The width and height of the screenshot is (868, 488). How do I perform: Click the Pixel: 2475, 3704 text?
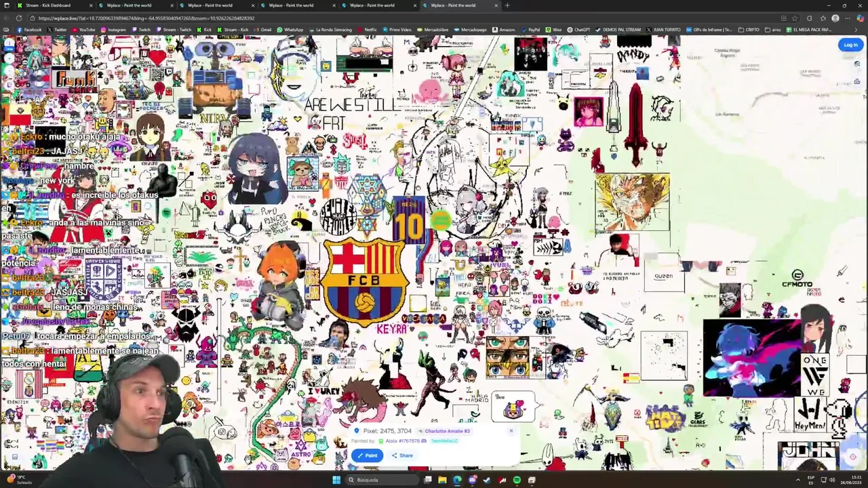click(387, 431)
